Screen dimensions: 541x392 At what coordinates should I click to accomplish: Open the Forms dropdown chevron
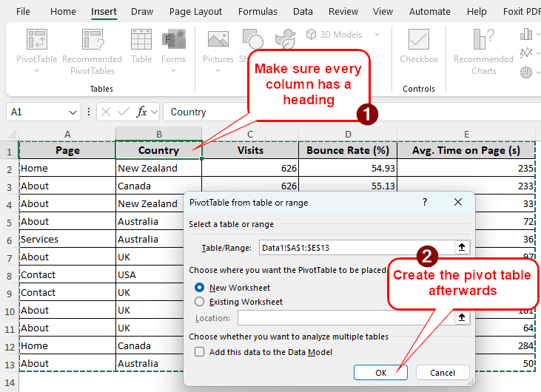point(173,71)
